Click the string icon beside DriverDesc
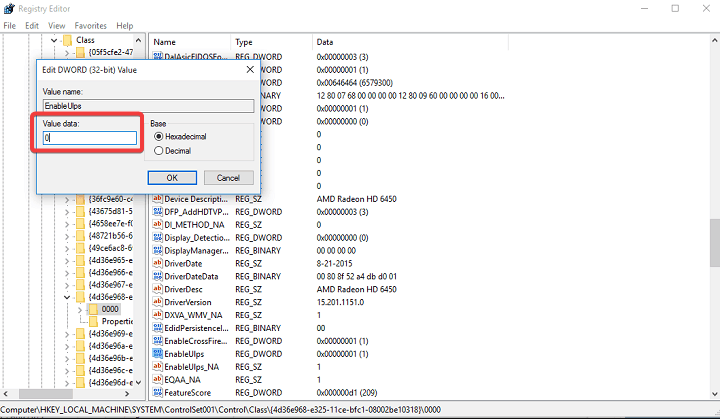Viewport: 720px width, 419px height. coord(158,289)
